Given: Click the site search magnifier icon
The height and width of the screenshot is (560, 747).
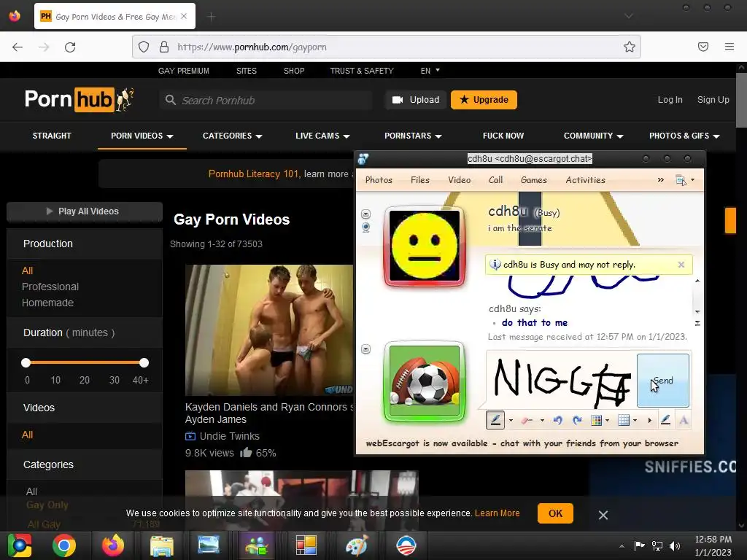Looking at the screenshot, I should pyautogui.click(x=171, y=100).
